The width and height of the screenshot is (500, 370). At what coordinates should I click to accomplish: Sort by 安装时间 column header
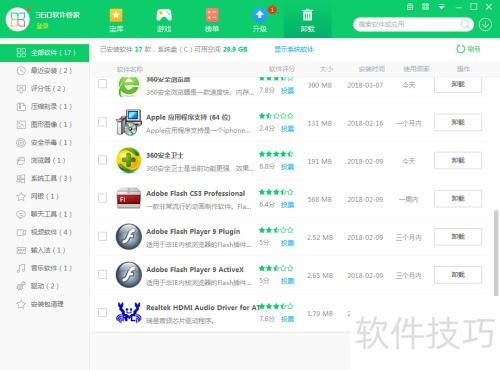[372, 69]
